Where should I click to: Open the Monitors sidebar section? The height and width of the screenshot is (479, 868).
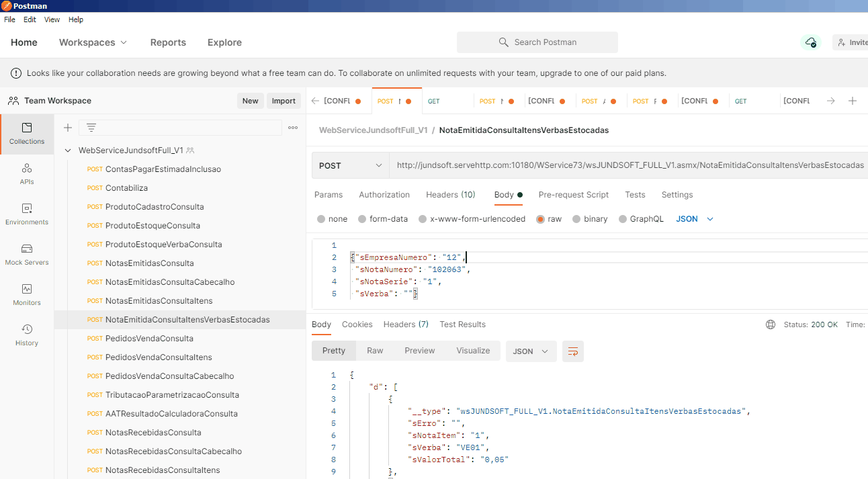27,294
